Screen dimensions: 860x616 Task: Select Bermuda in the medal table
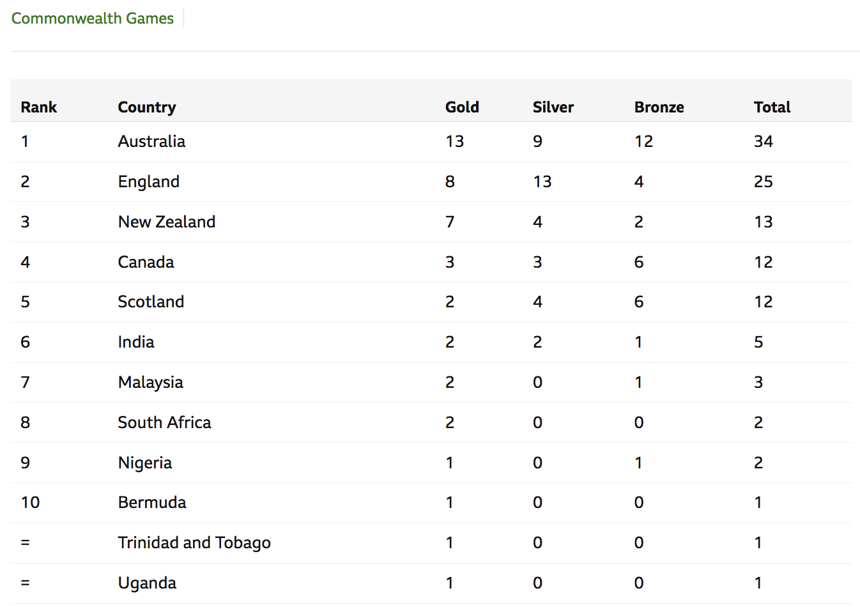[152, 502]
